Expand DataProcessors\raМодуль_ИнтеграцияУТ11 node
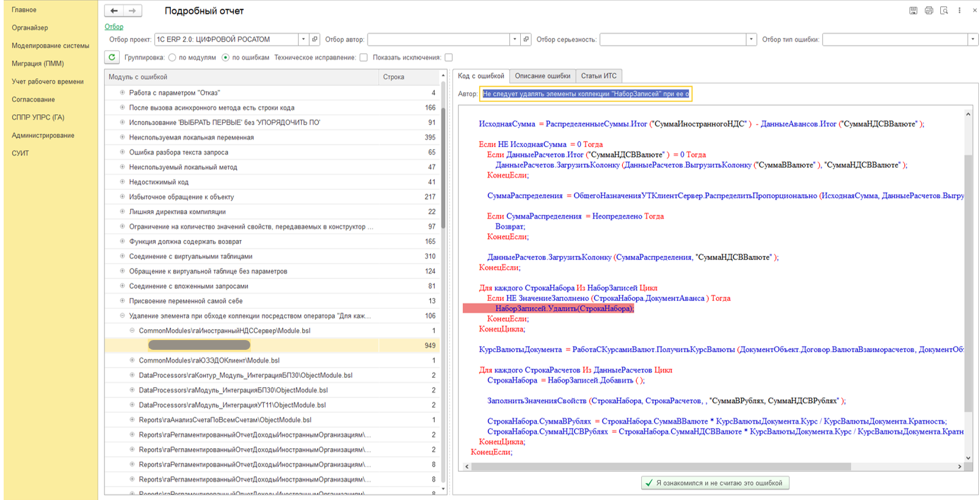 coord(132,405)
